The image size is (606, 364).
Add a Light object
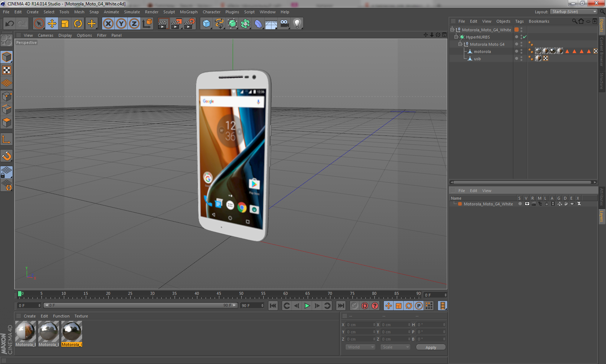click(x=297, y=24)
